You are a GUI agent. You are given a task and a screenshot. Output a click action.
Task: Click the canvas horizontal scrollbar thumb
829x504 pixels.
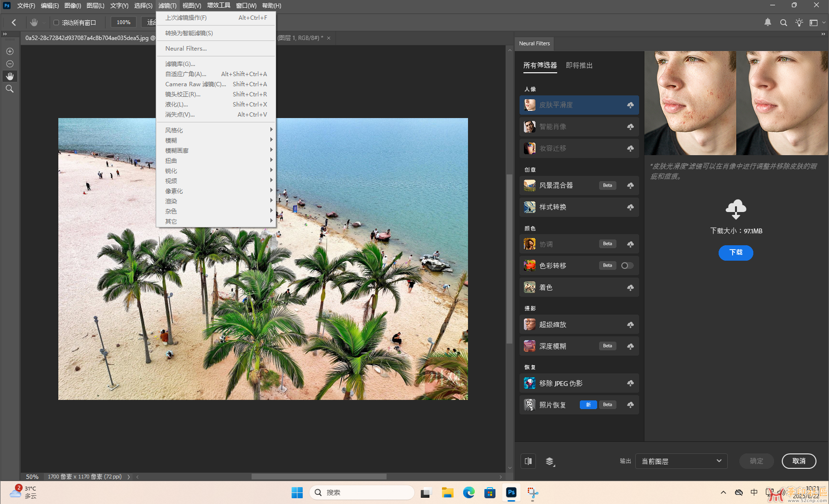coord(319,477)
